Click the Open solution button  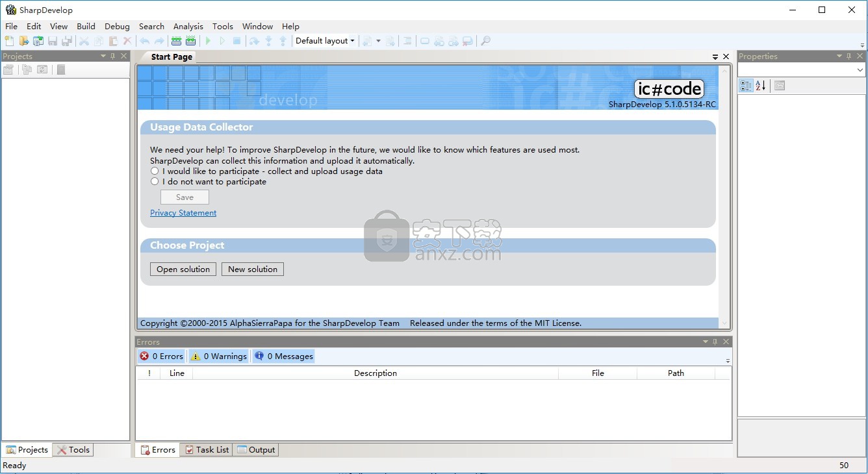coord(183,269)
